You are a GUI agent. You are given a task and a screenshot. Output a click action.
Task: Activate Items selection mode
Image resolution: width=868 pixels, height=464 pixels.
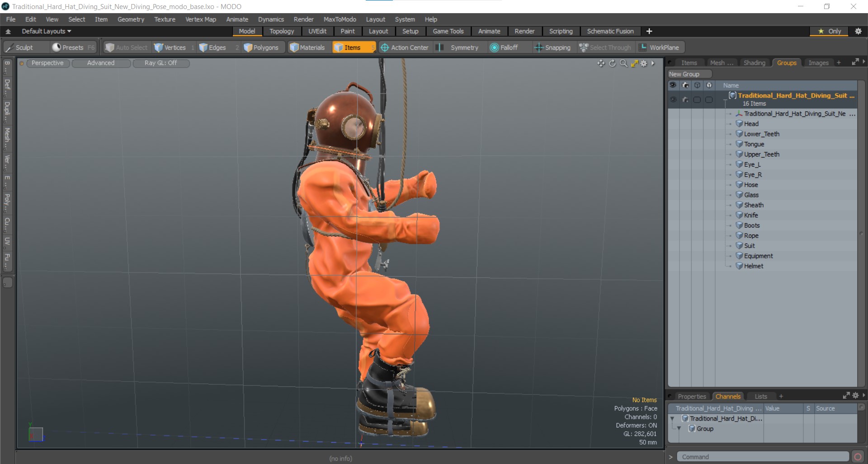click(354, 47)
